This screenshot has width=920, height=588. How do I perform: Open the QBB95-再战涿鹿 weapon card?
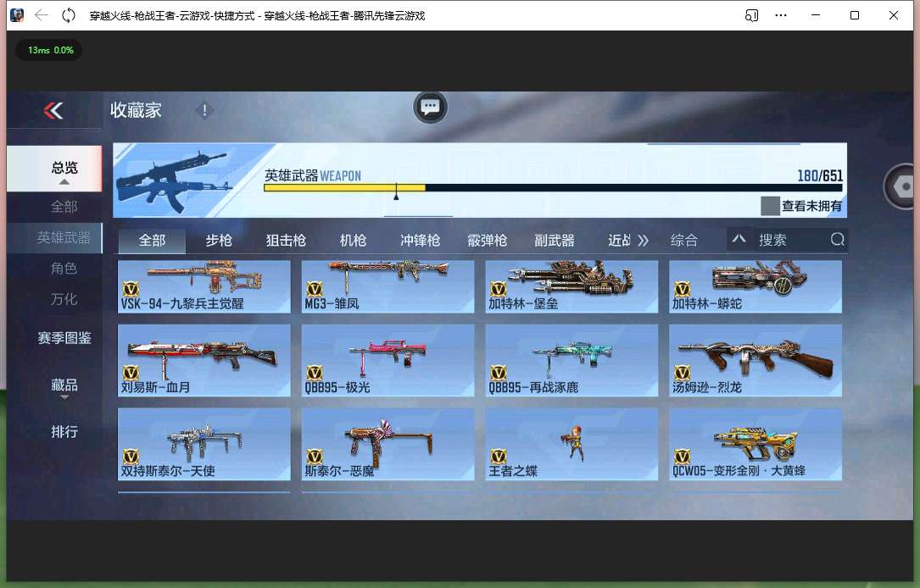coord(572,361)
